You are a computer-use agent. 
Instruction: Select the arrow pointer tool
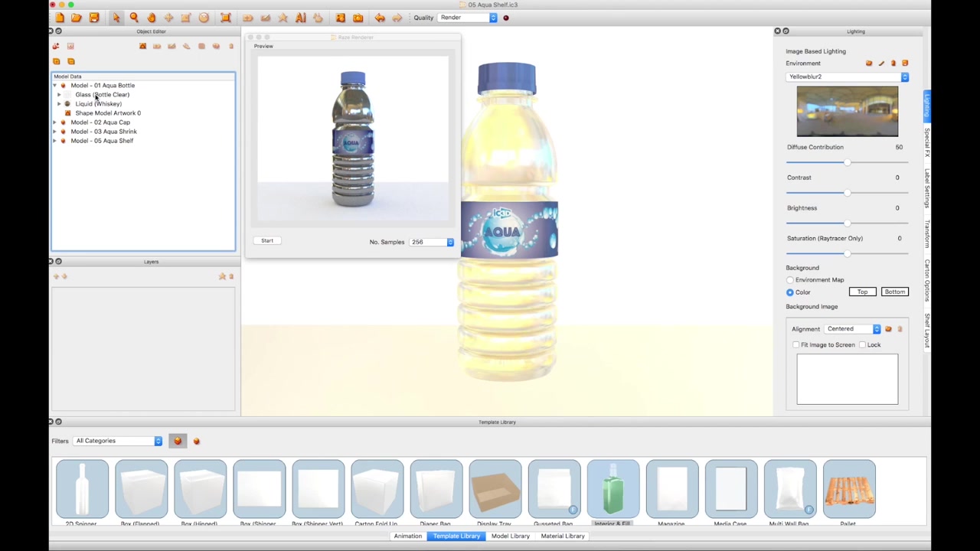click(116, 18)
